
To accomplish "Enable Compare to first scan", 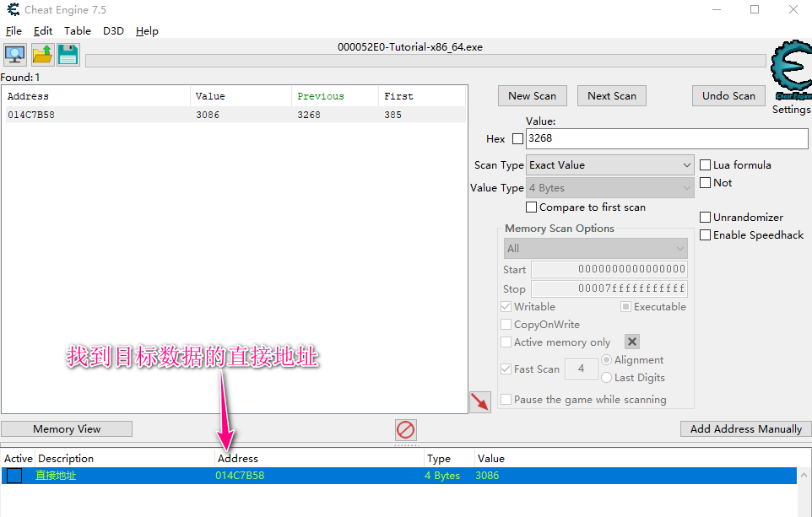I will [x=531, y=207].
